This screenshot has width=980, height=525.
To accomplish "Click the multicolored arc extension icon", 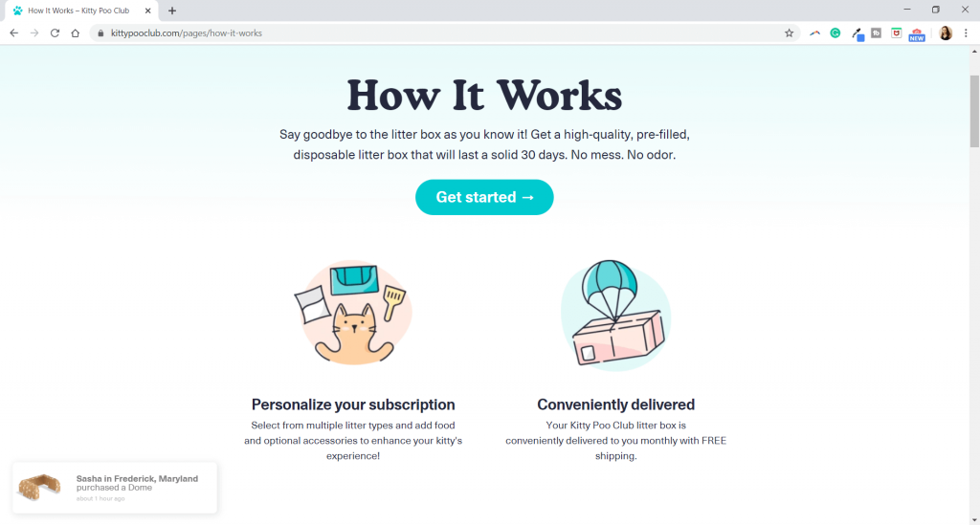I will tap(814, 33).
